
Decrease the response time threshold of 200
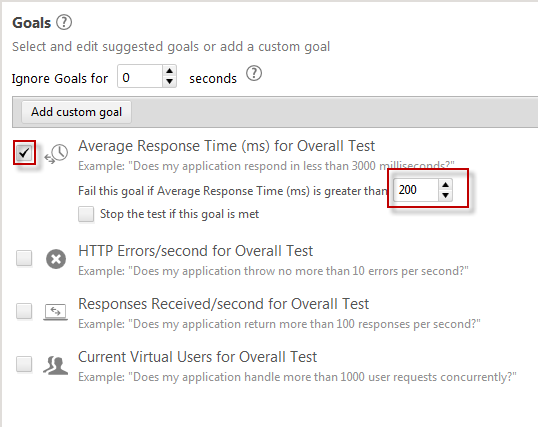coord(445,195)
